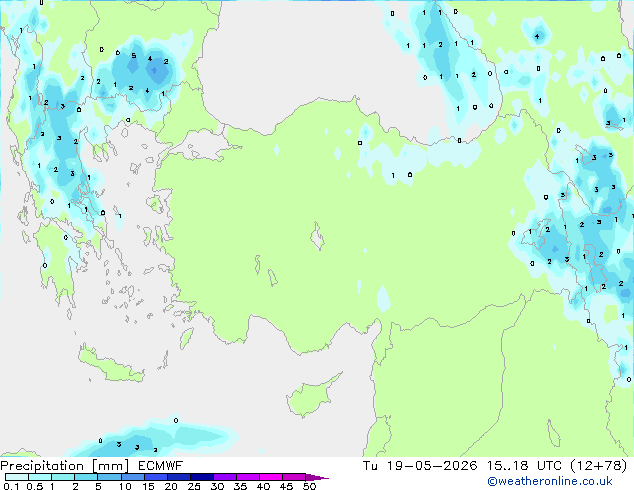Pick the 40–45 mm magenta legend swatch
The image size is (634, 490).
point(271,477)
